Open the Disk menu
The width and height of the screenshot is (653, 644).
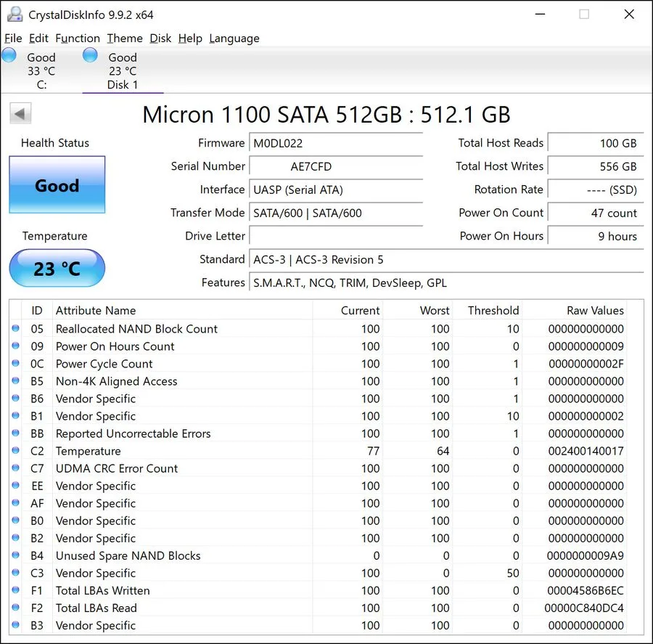coord(160,38)
